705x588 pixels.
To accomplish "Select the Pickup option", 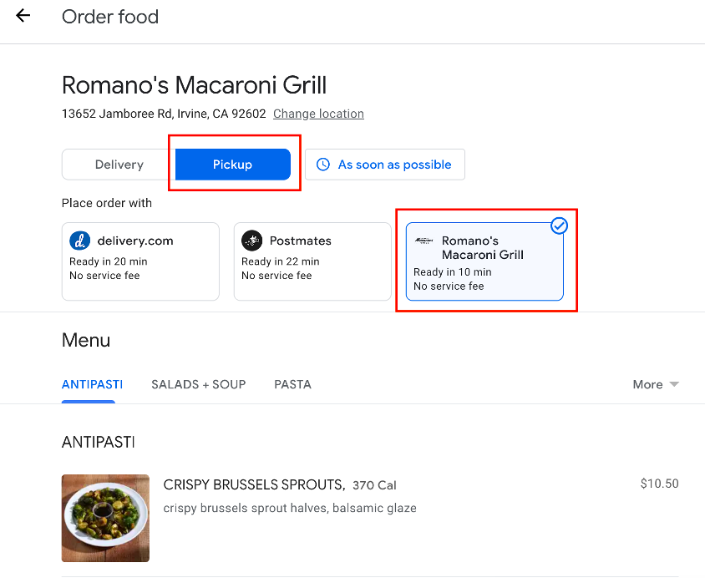I will tap(232, 165).
